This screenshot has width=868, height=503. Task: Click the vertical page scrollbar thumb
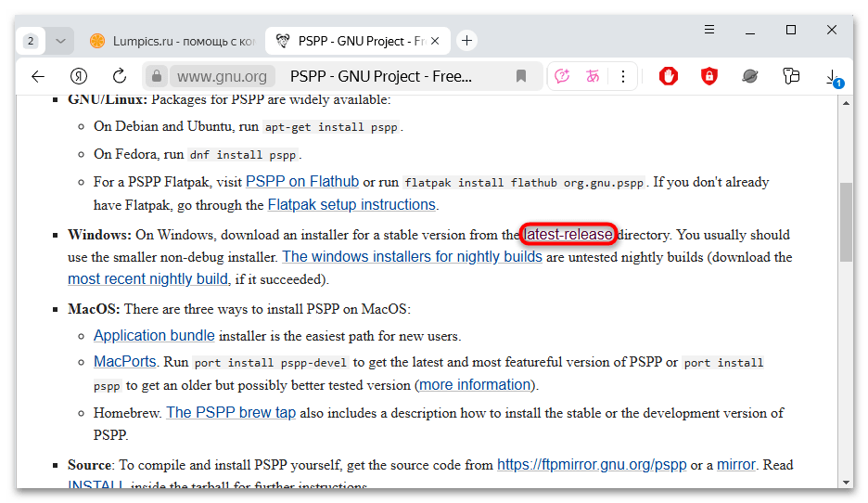pos(845,221)
